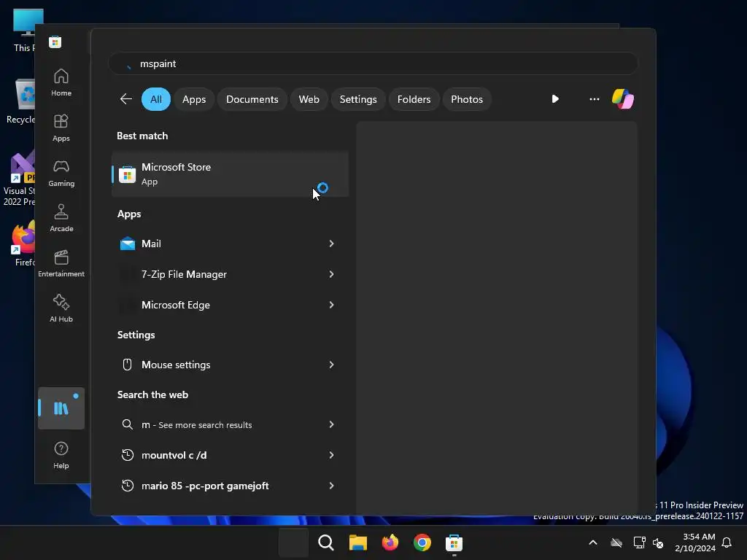The width and height of the screenshot is (747, 560).
Task: Expand the 'mountvol c /d' chevron
Action: coord(332,455)
